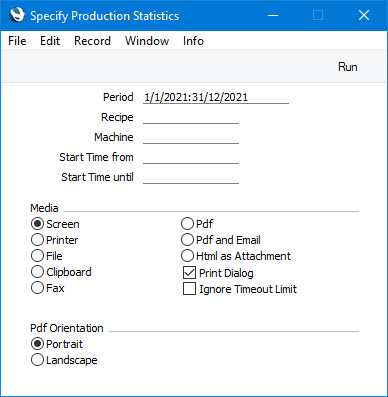Click the Run button

pyautogui.click(x=348, y=67)
